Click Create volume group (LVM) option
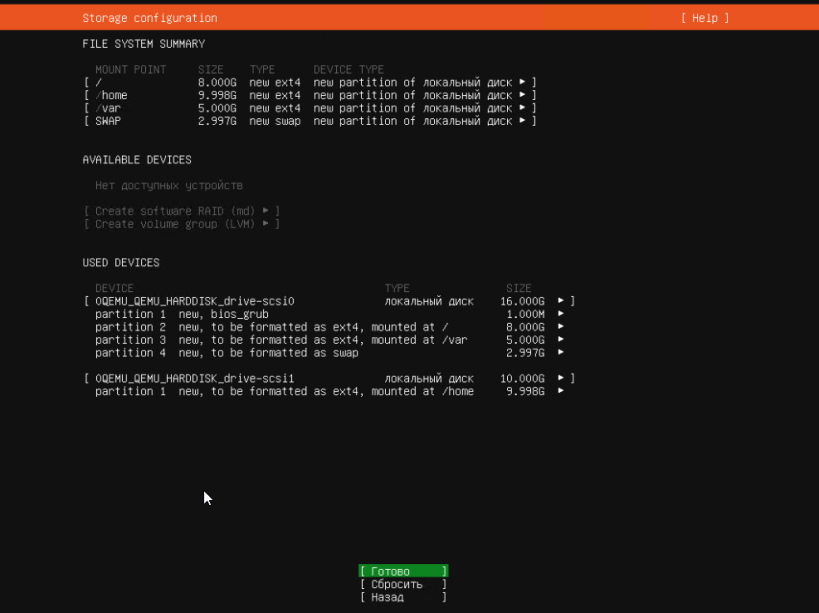The height and width of the screenshot is (613, 819). point(181,224)
